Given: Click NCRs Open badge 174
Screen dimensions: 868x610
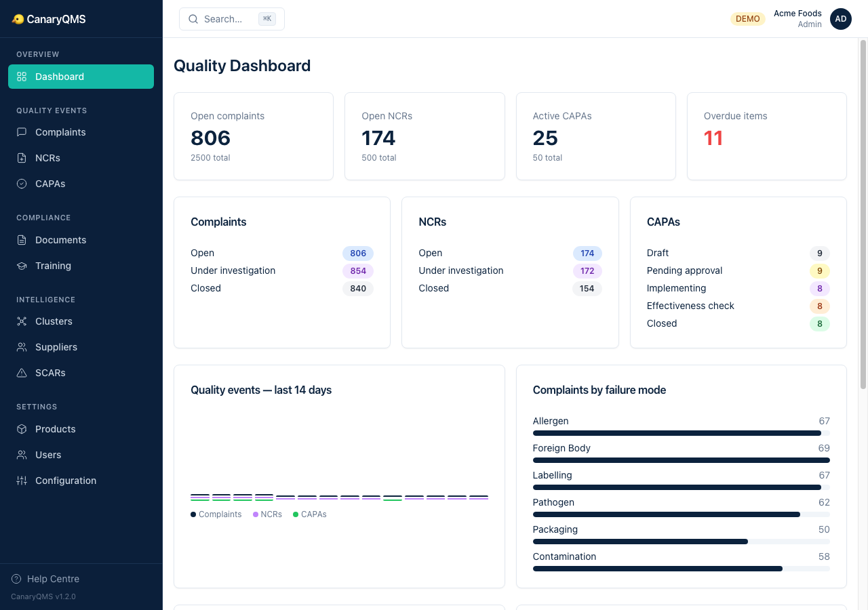Looking at the screenshot, I should (x=587, y=253).
